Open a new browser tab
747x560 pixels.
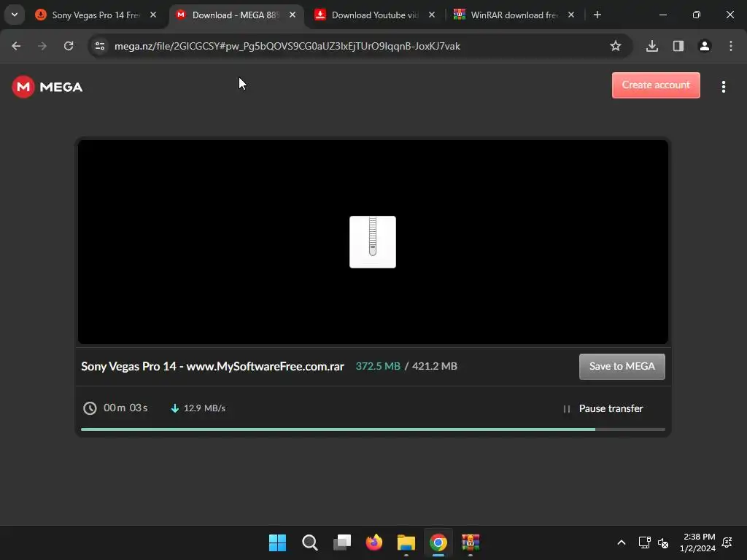click(x=597, y=15)
